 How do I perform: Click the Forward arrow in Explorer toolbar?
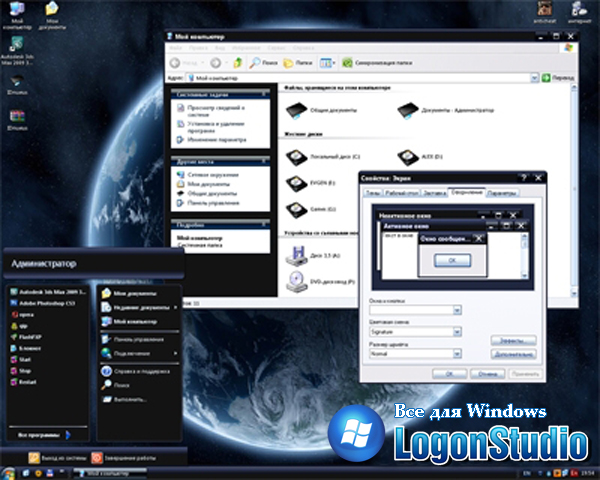coord(216,62)
